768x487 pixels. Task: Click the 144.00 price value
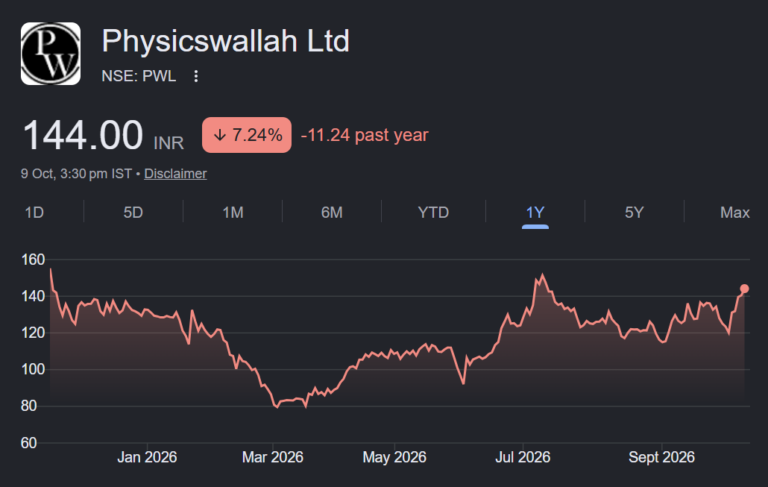click(83, 135)
